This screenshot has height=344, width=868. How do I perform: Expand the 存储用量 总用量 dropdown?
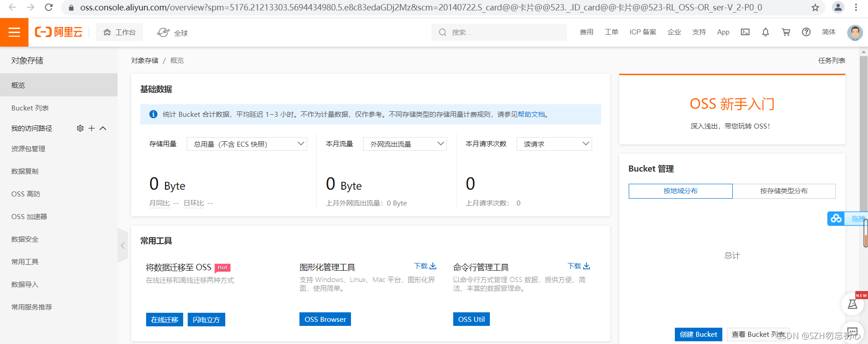click(x=247, y=144)
